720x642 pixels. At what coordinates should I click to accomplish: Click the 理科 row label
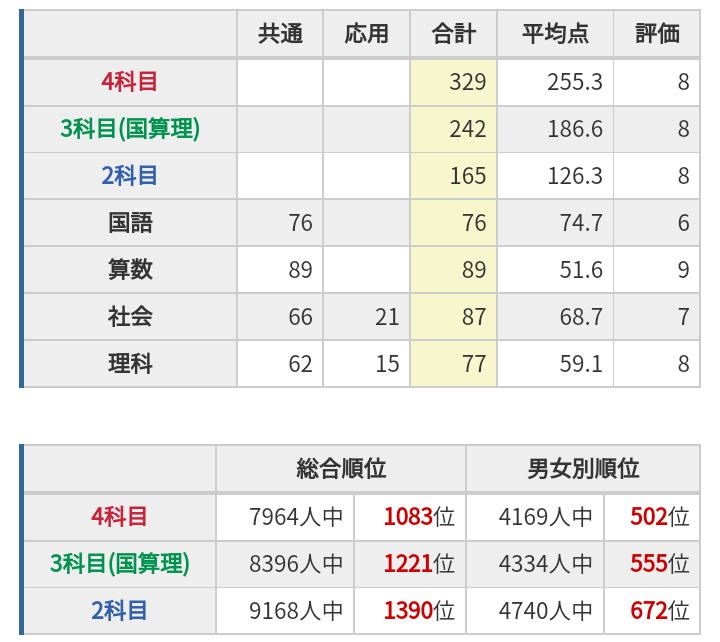pyautogui.click(x=130, y=364)
